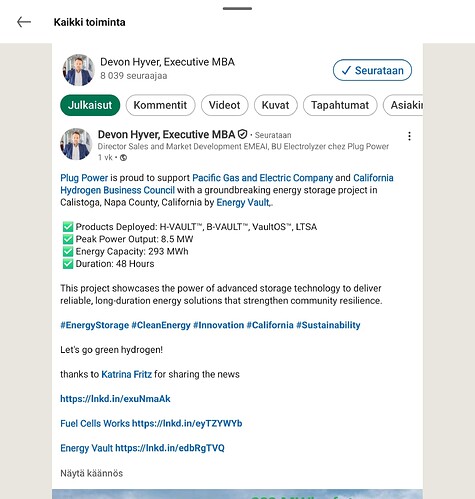Switch to the Kommentit tab
The height and width of the screenshot is (499, 475).
pyautogui.click(x=160, y=105)
